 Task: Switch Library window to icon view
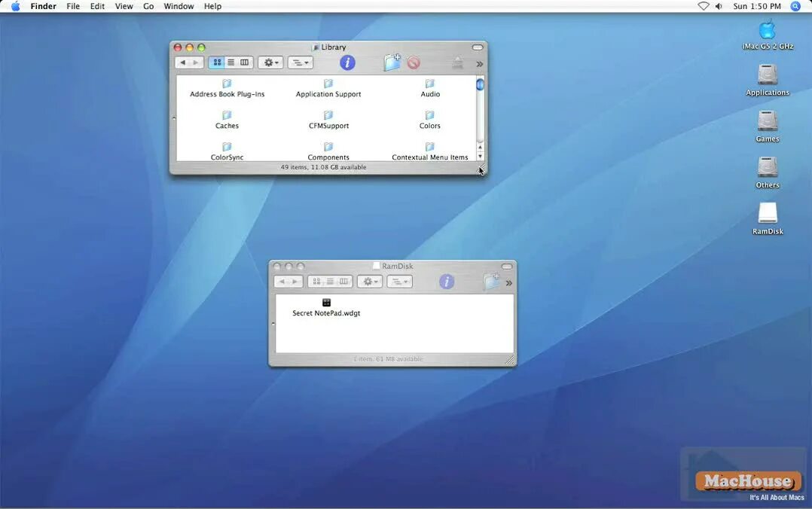coord(218,62)
